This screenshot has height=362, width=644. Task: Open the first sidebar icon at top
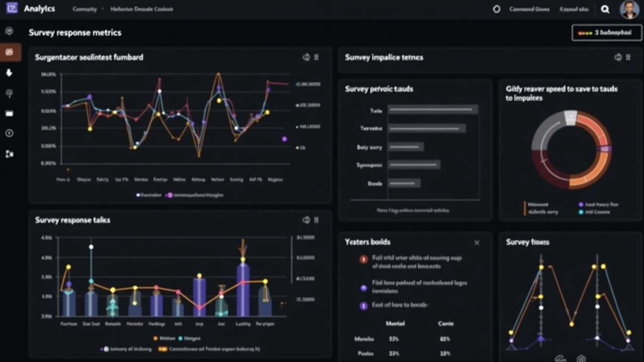coord(9,31)
